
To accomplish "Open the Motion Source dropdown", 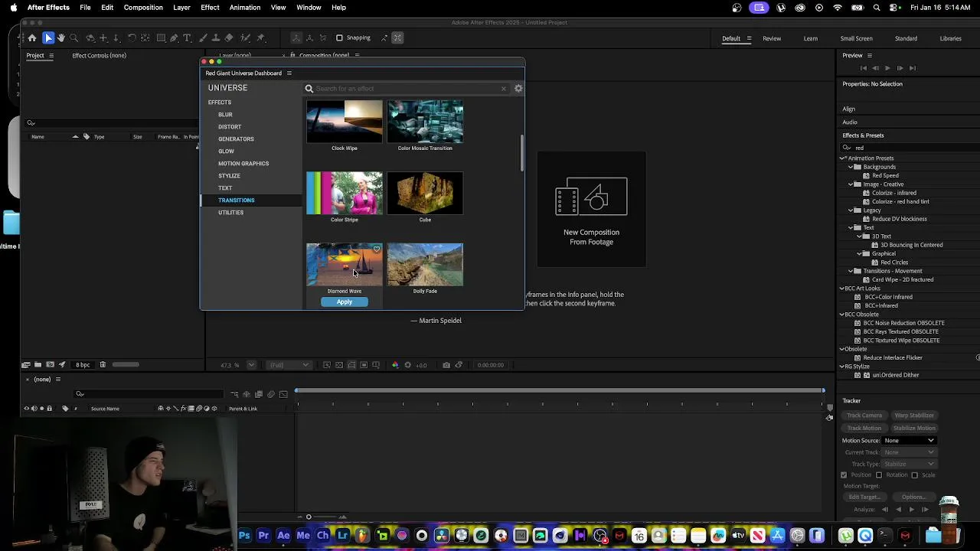I will [909, 441].
